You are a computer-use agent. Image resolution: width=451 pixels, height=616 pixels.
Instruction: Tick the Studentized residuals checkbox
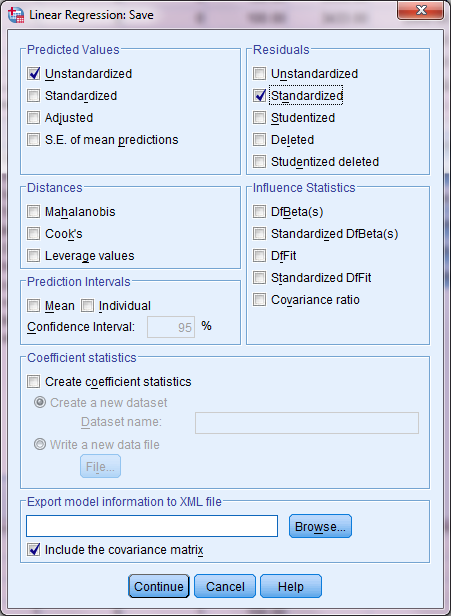[x=259, y=117]
